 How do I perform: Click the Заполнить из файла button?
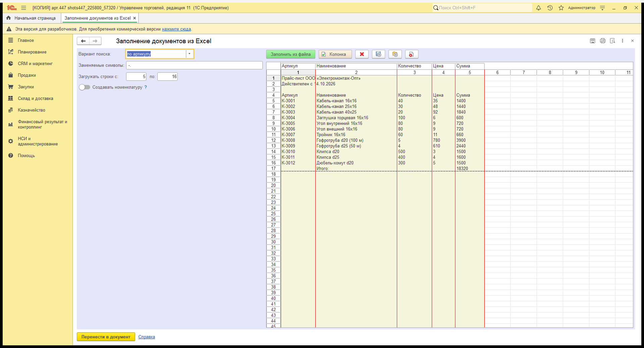pyautogui.click(x=291, y=54)
